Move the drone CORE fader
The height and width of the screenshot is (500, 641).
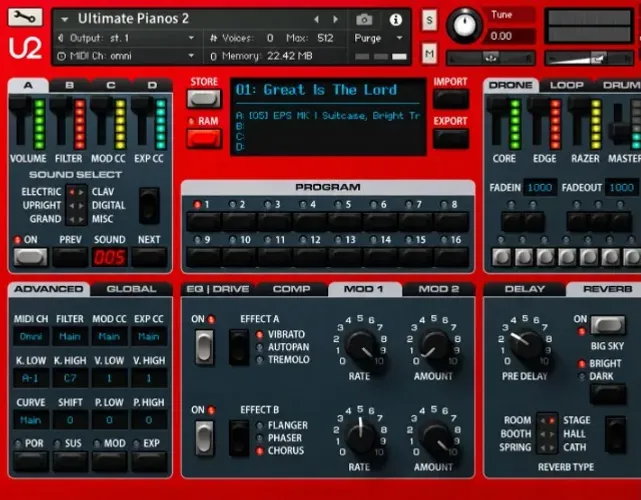(x=497, y=107)
